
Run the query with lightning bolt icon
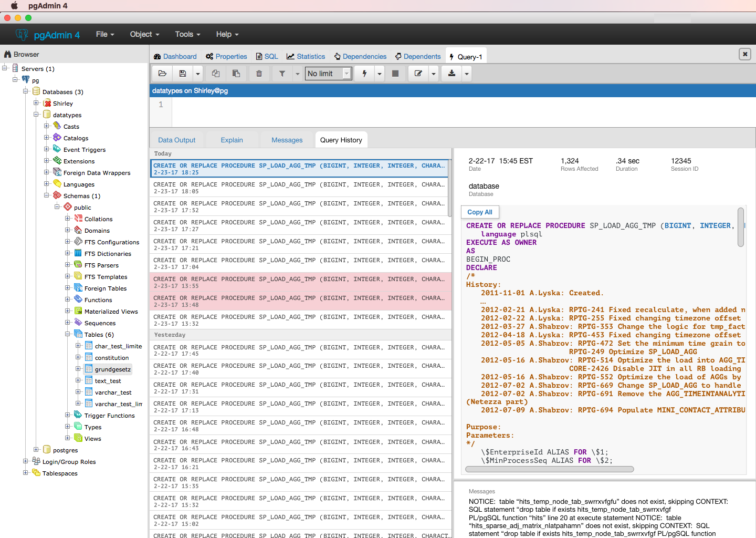[364, 74]
